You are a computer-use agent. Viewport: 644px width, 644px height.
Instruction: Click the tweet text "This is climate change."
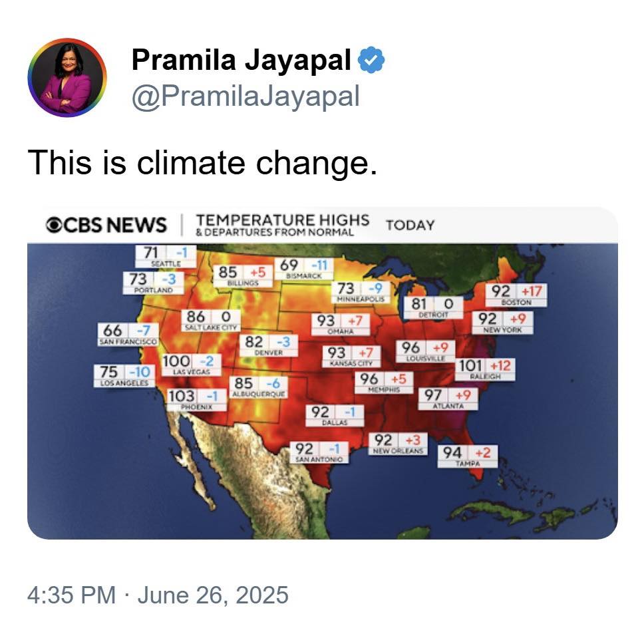click(202, 162)
